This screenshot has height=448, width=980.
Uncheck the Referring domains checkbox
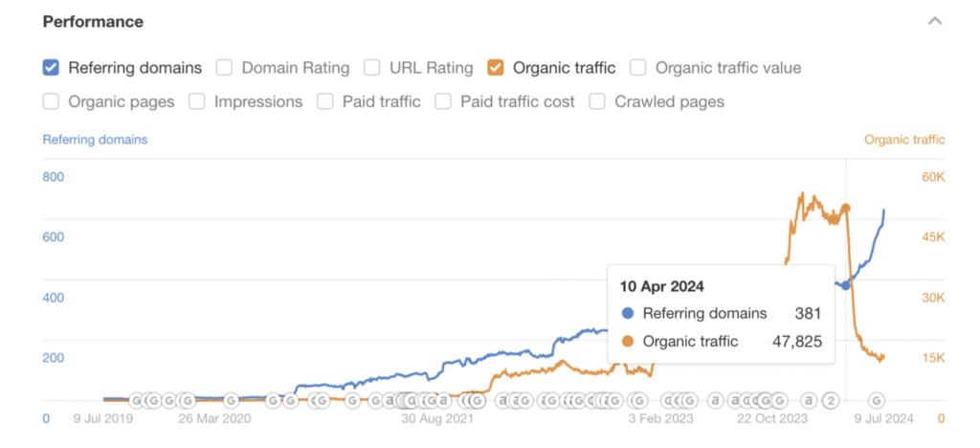[x=52, y=68]
